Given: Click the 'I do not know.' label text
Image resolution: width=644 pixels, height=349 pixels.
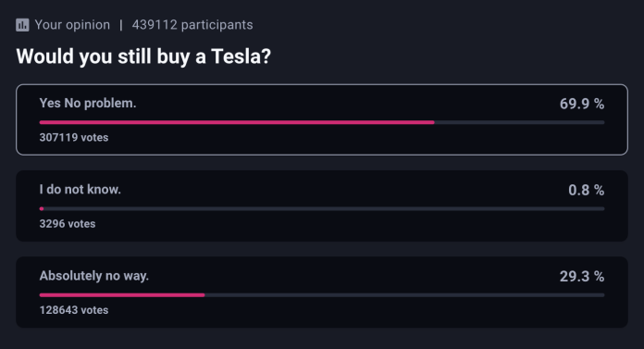Looking at the screenshot, I should [80, 190].
